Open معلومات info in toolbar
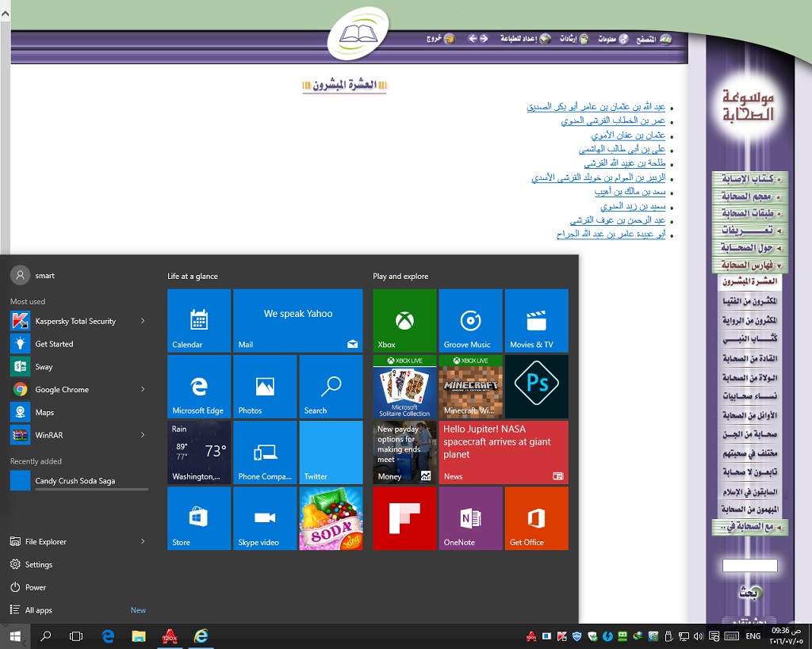The width and height of the screenshot is (812, 649). (x=613, y=39)
